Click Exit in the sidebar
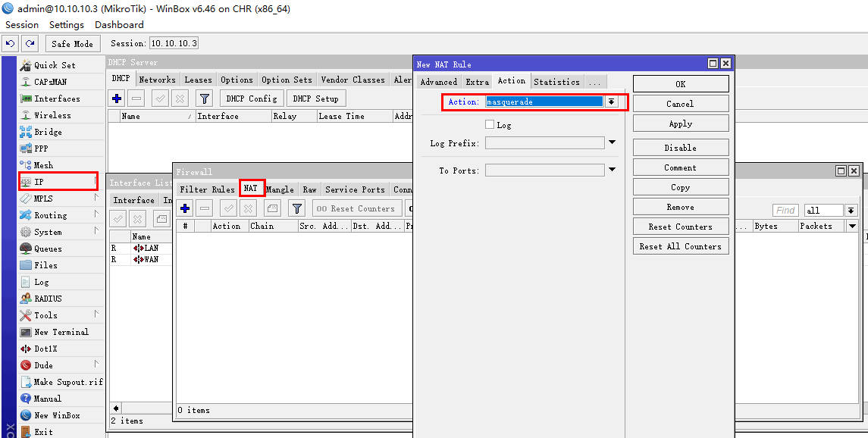This screenshot has width=868, height=438. click(x=44, y=431)
